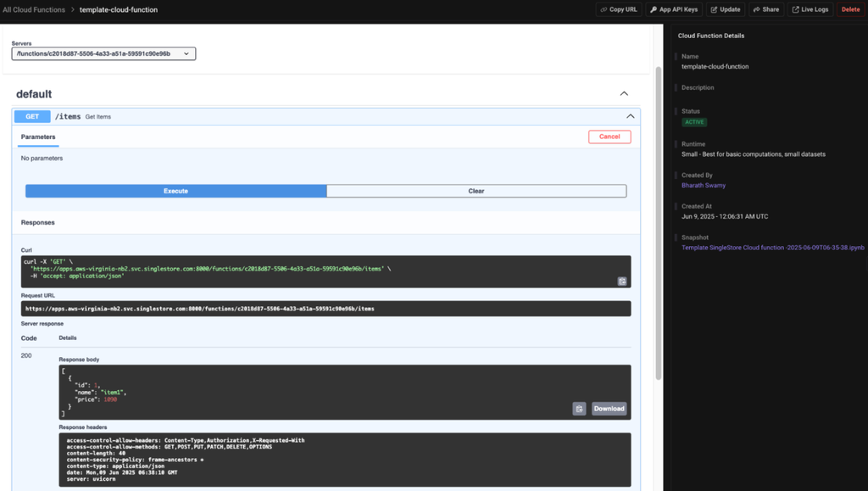Click the Update button
The width and height of the screenshot is (868, 491).
coord(726,9)
